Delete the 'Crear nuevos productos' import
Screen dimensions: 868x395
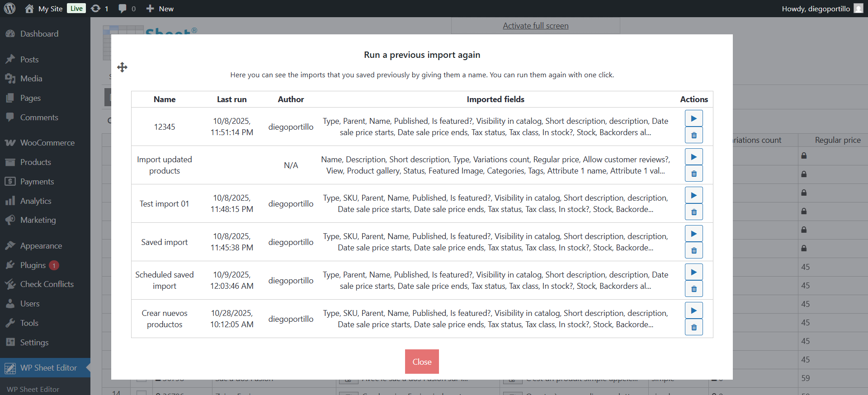[693, 327]
